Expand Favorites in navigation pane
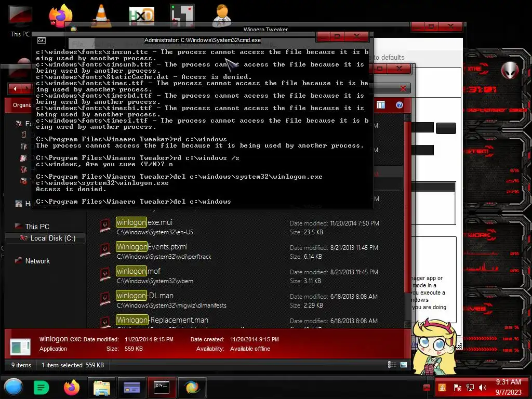Image resolution: width=532 pixels, height=399 pixels. (x=23, y=124)
